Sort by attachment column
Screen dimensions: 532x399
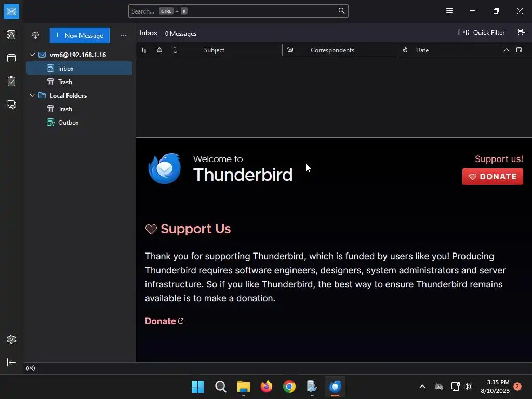(x=175, y=50)
